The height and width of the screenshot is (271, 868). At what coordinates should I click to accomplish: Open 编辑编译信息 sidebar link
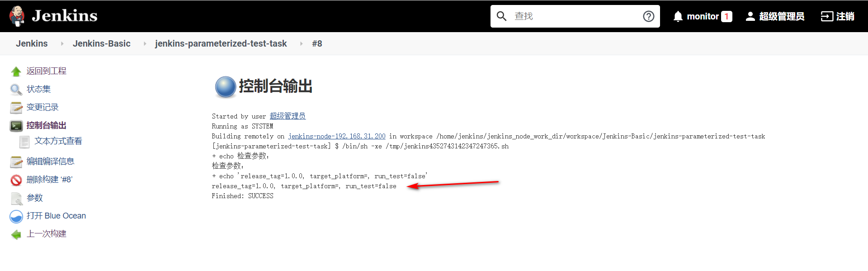(50, 162)
